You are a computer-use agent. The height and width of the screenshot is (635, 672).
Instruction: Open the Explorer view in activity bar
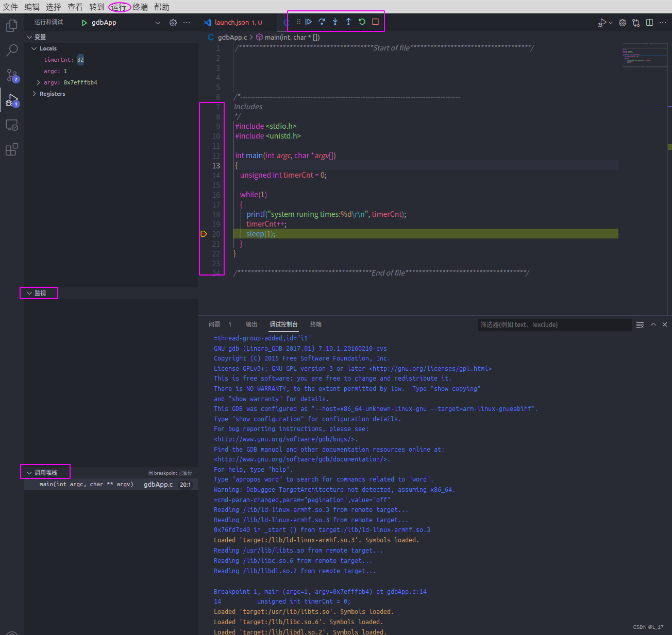click(11, 26)
